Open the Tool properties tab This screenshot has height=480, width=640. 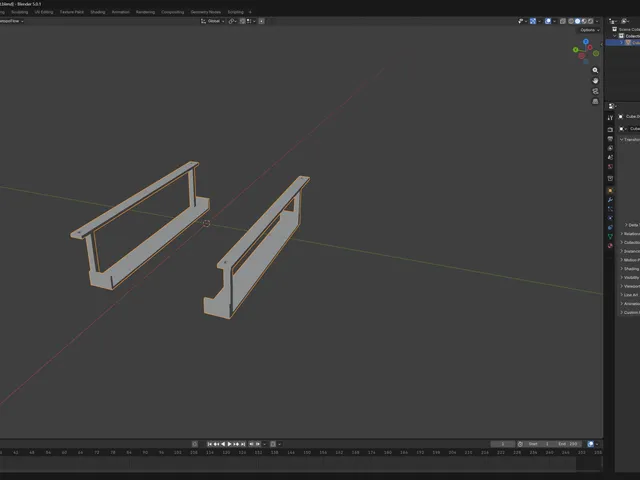click(610, 118)
